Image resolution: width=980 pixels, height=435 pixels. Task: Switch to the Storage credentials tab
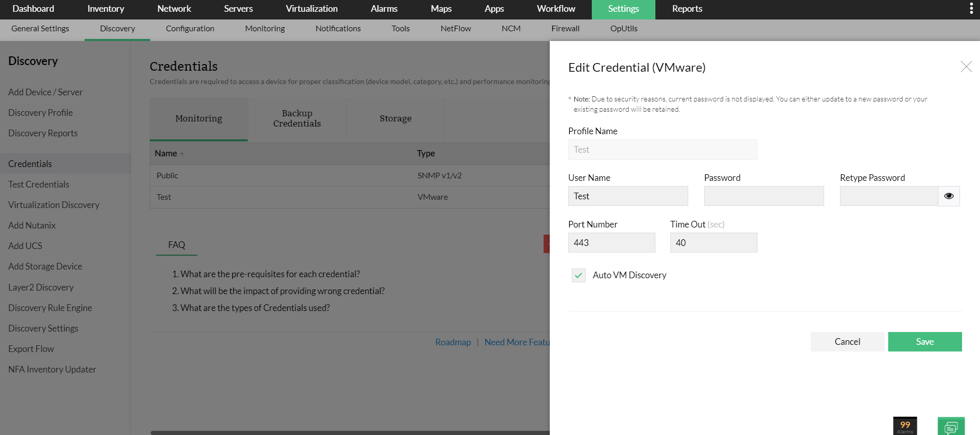point(395,118)
